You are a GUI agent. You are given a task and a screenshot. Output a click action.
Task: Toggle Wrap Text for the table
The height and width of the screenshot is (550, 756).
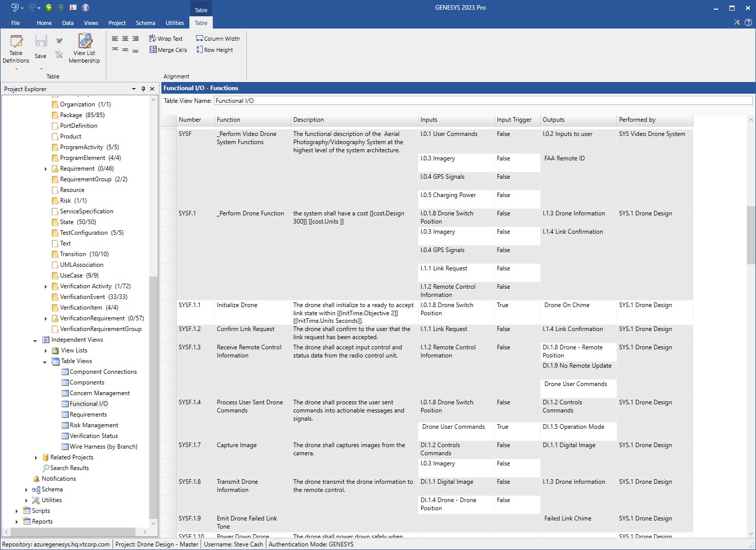[x=166, y=38]
